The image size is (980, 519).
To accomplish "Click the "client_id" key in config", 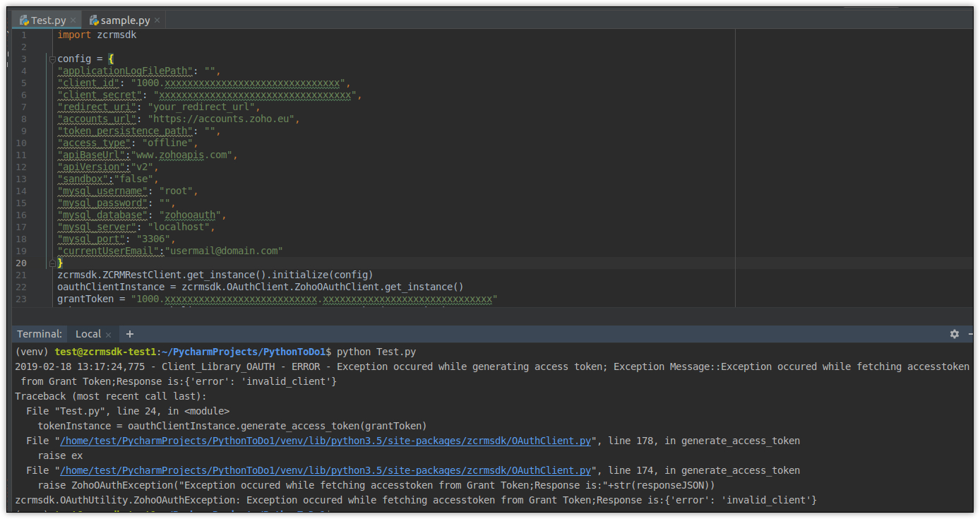I will click(x=88, y=83).
